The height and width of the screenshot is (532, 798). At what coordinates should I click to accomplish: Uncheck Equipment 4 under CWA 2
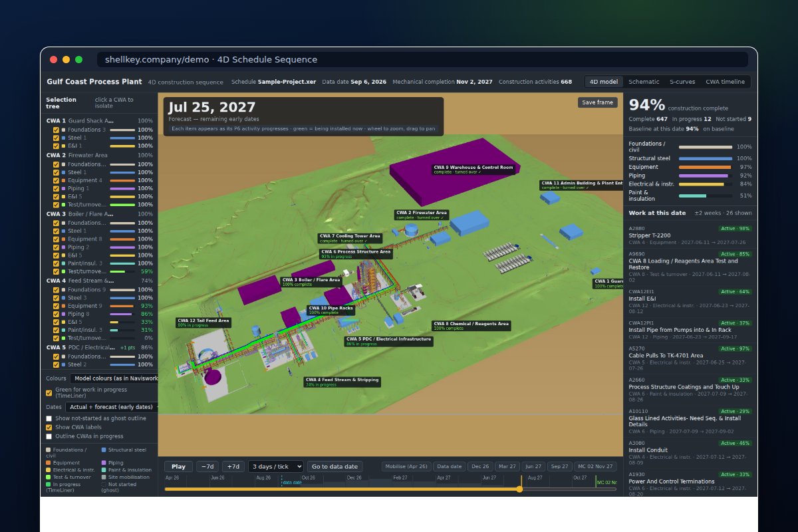pyautogui.click(x=56, y=180)
